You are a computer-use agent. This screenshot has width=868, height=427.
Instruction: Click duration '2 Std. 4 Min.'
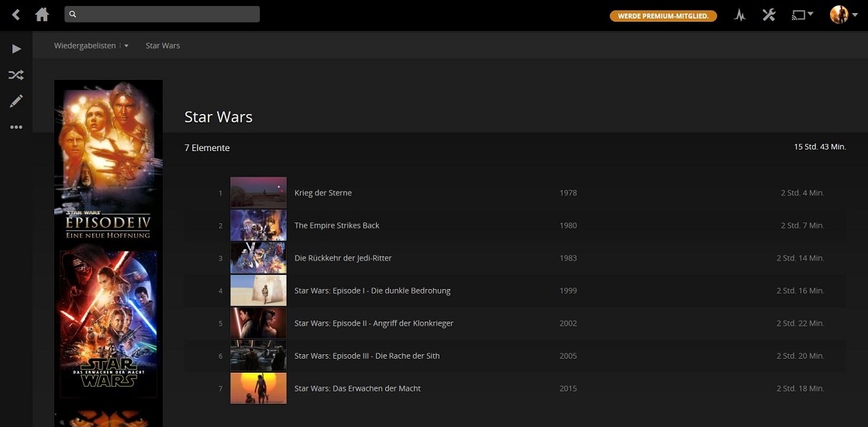click(802, 193)
